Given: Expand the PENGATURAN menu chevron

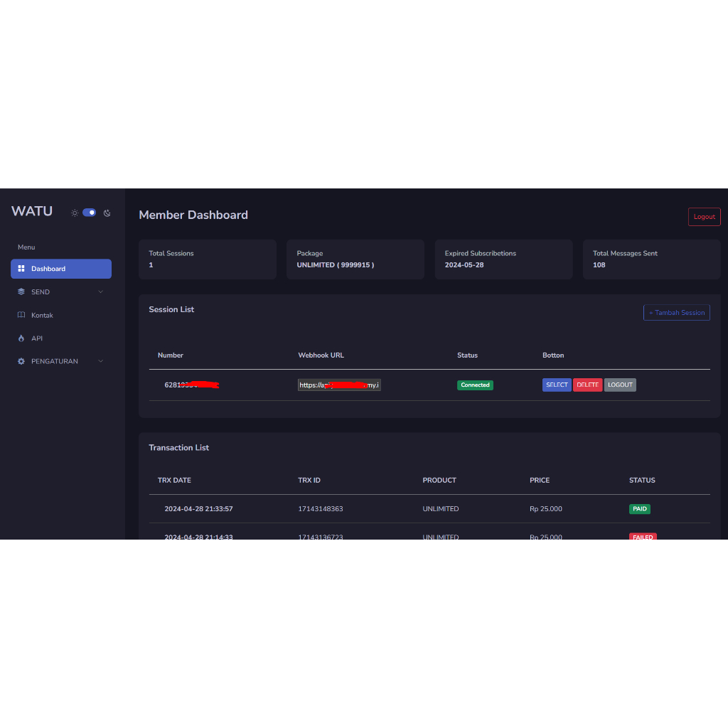Looking at the screenshot, I should [x=100, y=361].
